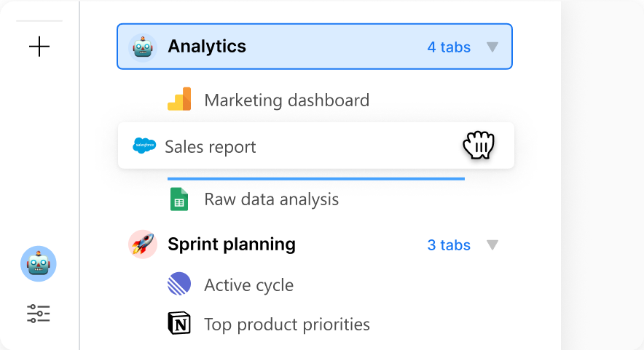Open the robot avatar in the sidebar
This screenshot has height=350, width=644.
(x=39, y=264)
